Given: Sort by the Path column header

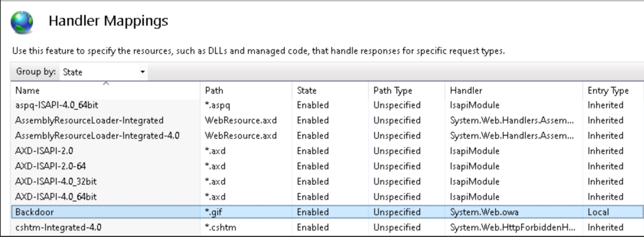Looking at the screenshot, I should pos(214,90).
